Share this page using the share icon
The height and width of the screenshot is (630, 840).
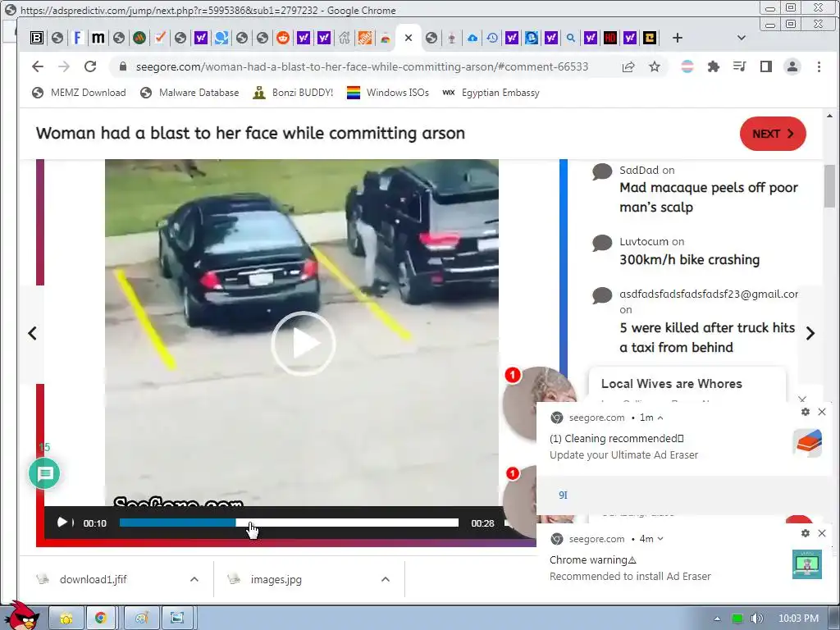[628, 66]
